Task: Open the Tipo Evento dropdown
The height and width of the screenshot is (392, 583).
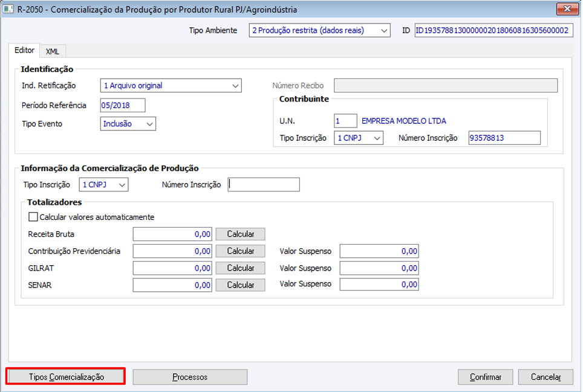Action: (149, 124)
